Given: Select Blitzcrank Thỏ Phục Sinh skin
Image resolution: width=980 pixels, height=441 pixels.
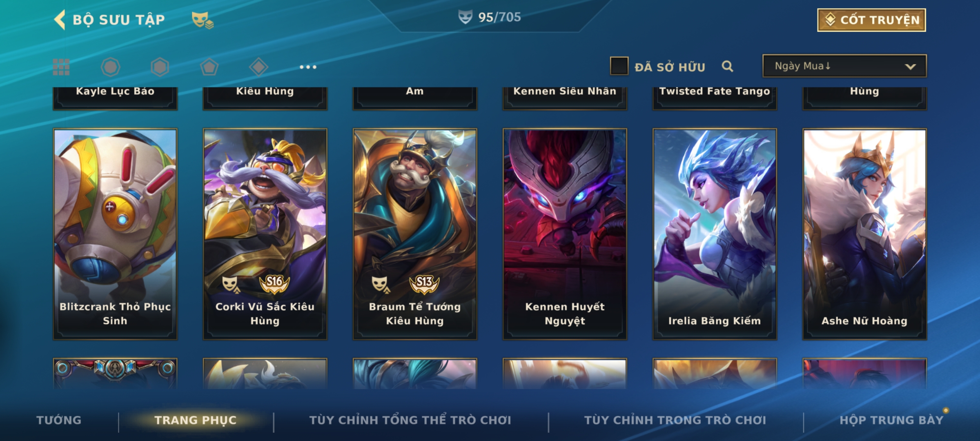Looking at the screenshot, I should [115, 234].
